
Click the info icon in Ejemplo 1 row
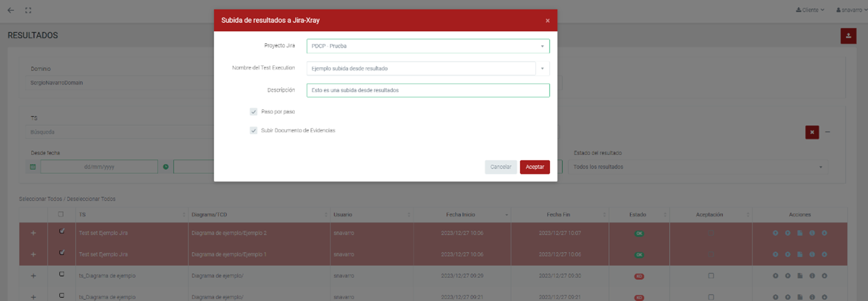812,254
